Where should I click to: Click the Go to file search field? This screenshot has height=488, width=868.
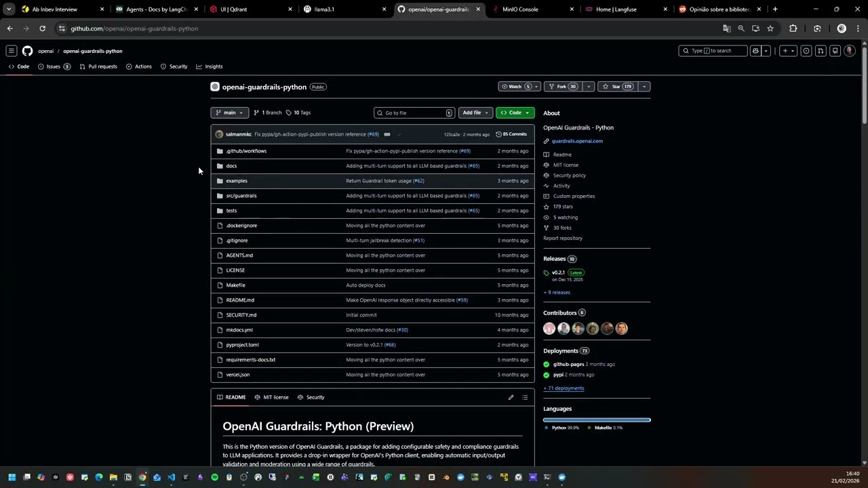point(414,113)
